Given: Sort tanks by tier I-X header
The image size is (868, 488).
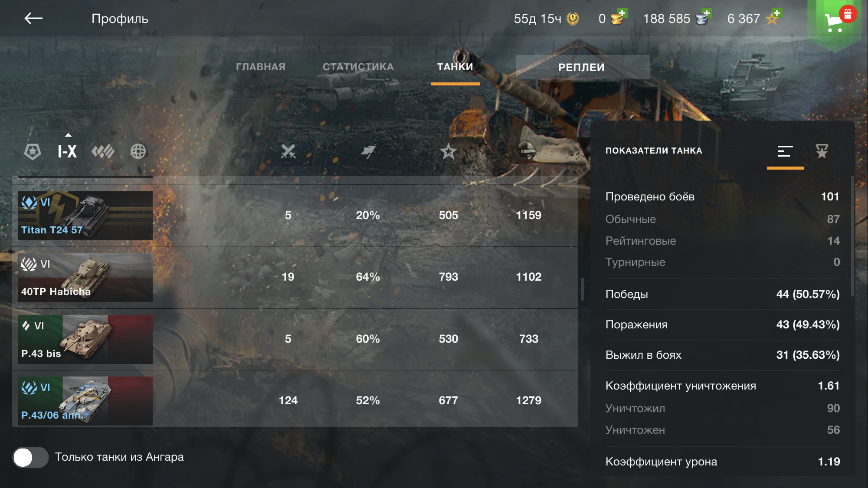Looking at the screenshot, I should pos(67,151).
